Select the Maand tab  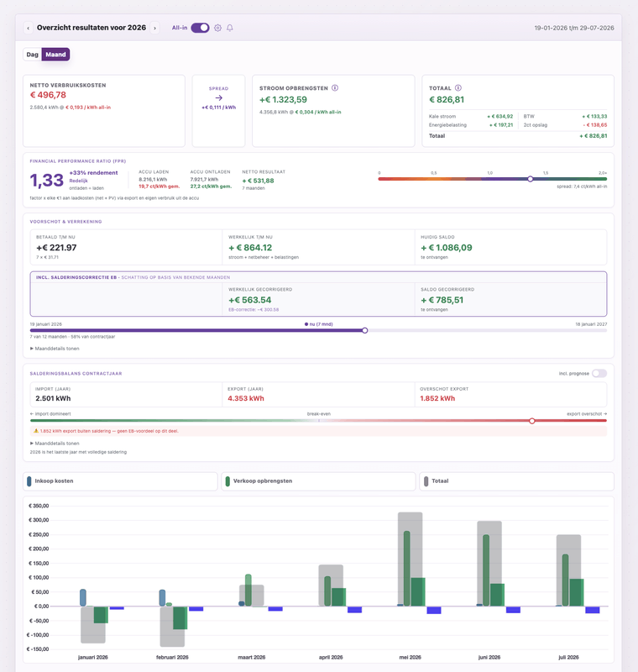[55, 55]
